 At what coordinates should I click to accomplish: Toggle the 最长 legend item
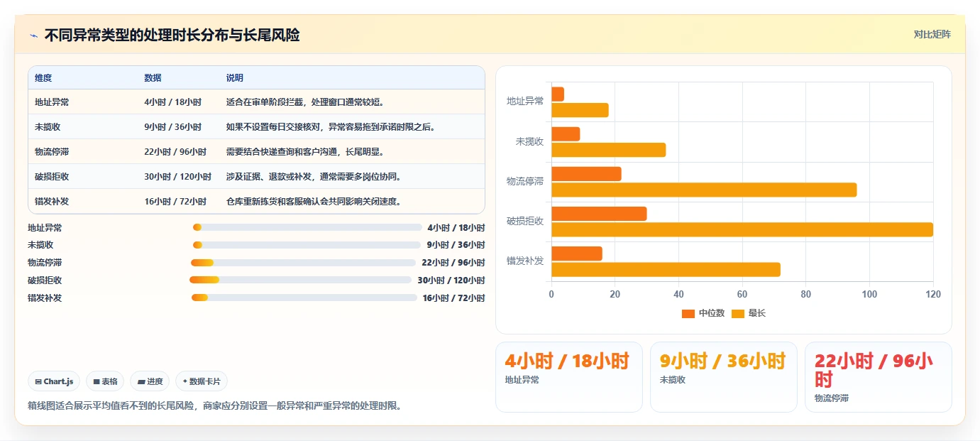[x=749, y=313]
